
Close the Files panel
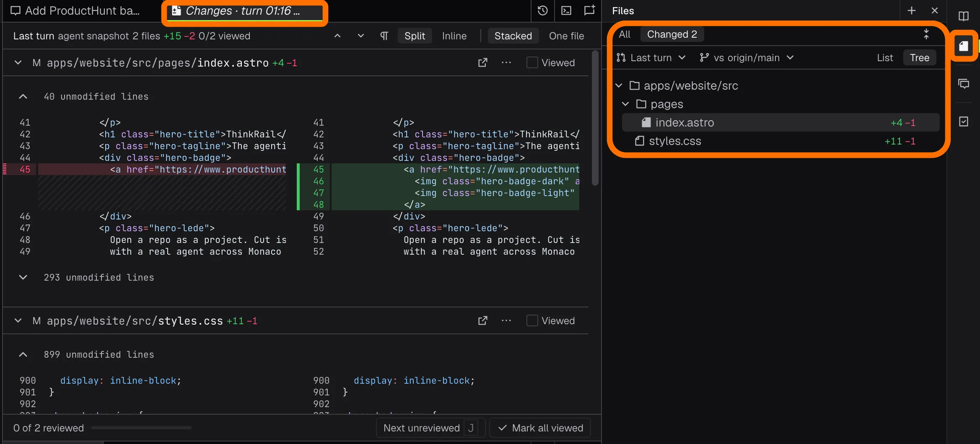[x=935, y=10]
